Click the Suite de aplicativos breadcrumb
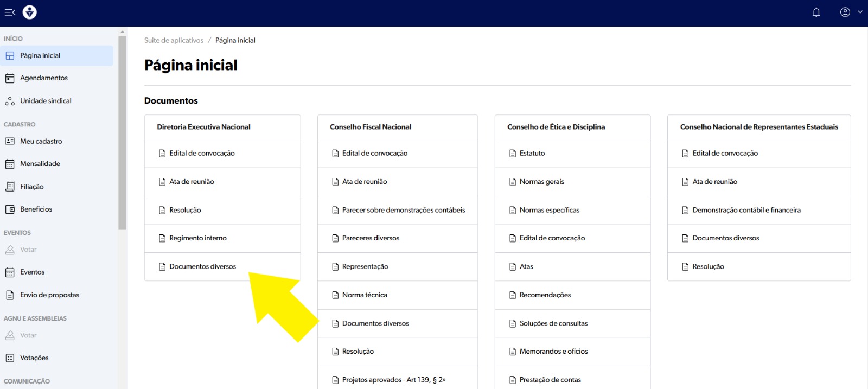The image size is (868, 389). pos(174,41)
